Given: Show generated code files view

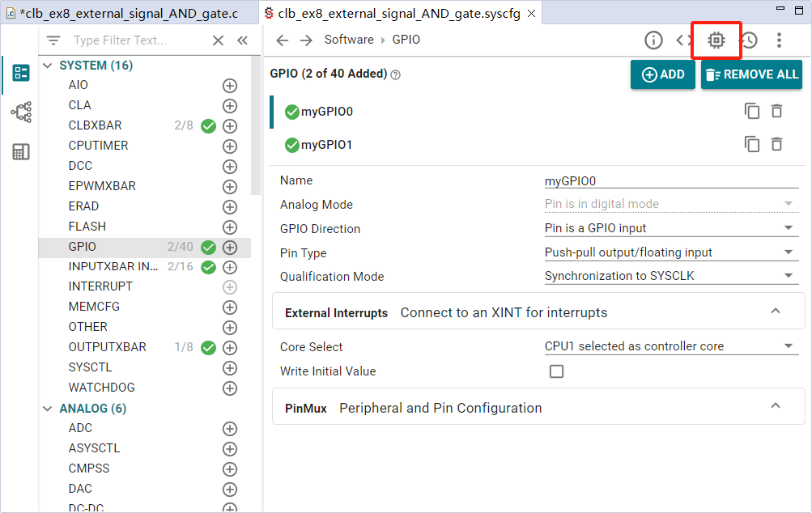Looking at the screenshot, I should pyautogui.click(x=684, y=40).
